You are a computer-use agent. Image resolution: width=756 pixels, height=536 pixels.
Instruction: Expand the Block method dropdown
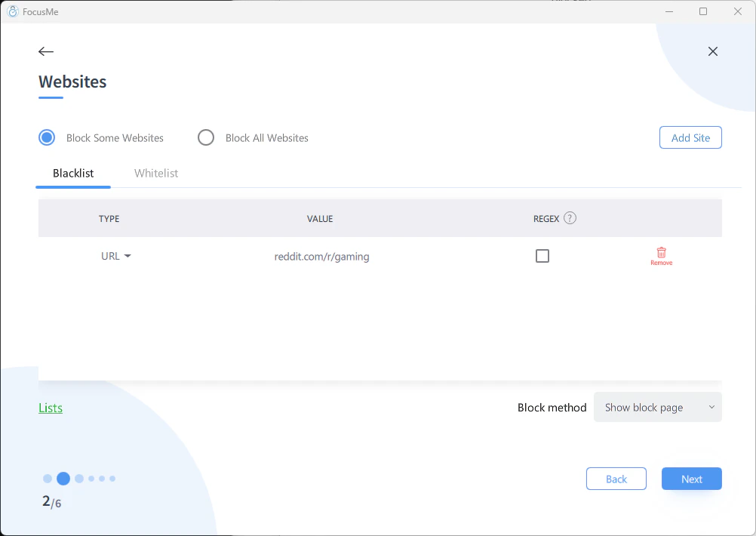tap(658, 407)
